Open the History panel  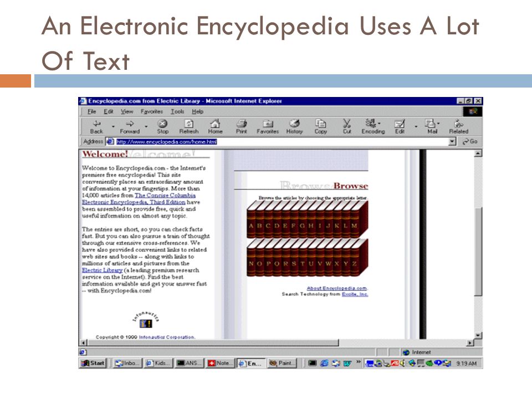pyautogui.click(x=294, y=127)
